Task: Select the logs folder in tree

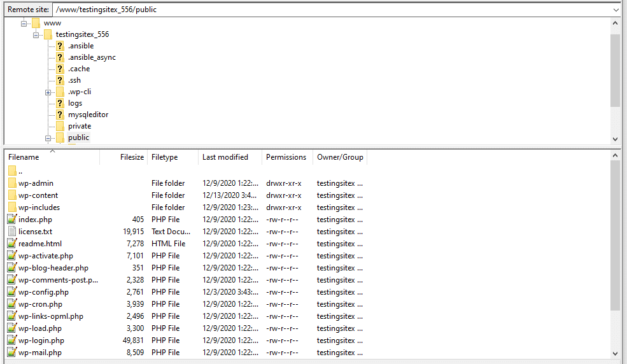Action: point(75,103)
